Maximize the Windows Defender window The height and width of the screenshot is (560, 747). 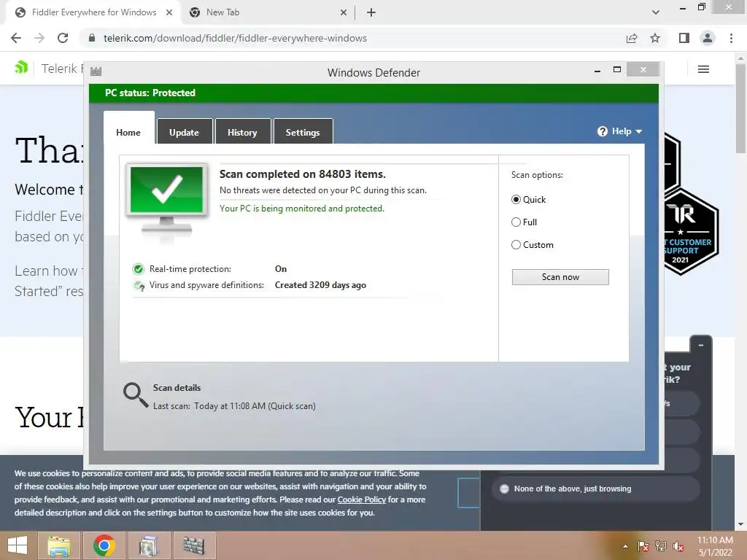pos(617,69)
